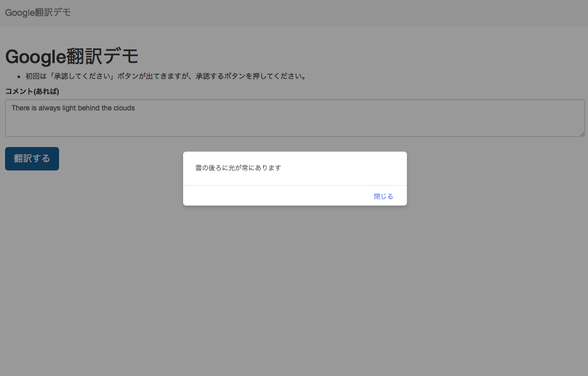Grab the textarea resize handle corner
Viewport: 588px width, 376px height.
tap(581, 133)
